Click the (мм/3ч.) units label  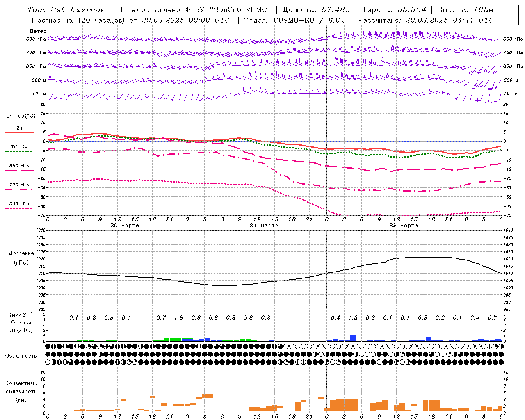click(21, 315)
